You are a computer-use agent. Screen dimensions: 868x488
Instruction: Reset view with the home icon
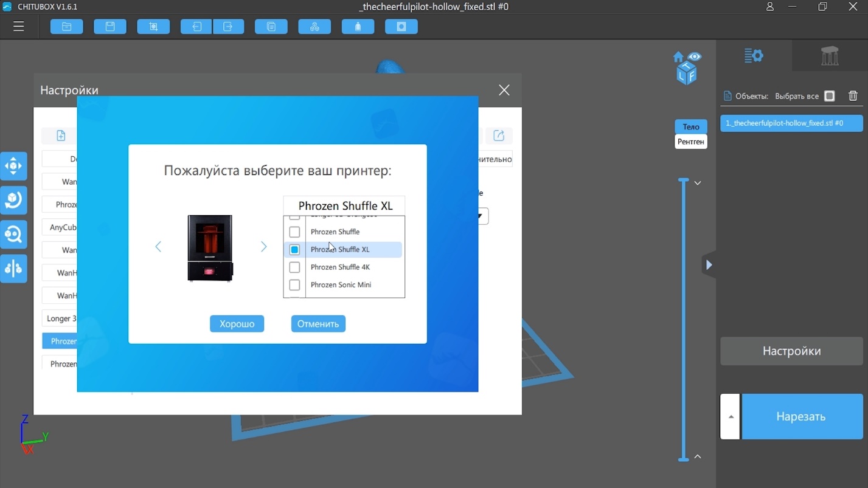click(x=679, y=58)
